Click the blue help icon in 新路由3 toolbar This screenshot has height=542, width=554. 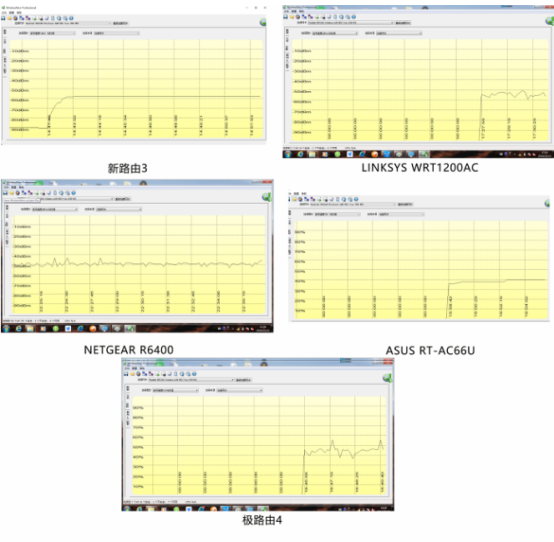click(71, 18)
